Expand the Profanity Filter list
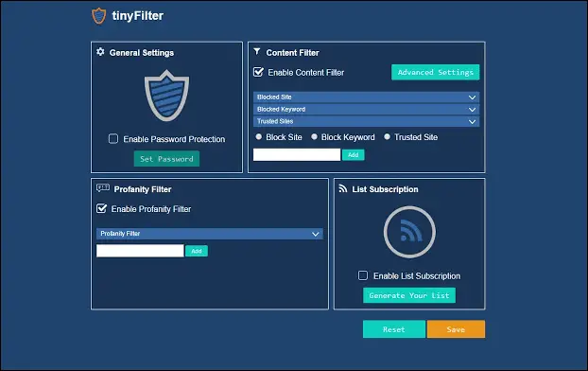Screen dimensions: 588x371 click(x=210, y=234)
